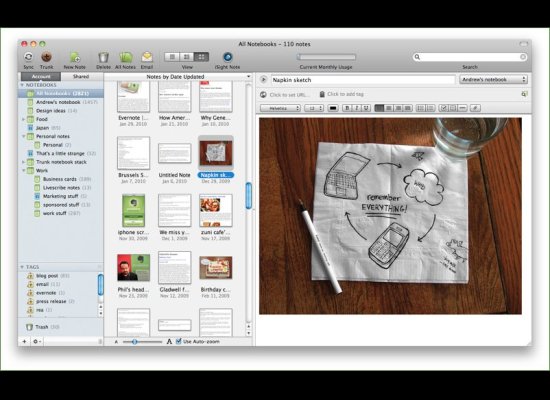Select All Notebooks in sidebar
This screenshot has height=400, width=550.
point(61,93)
